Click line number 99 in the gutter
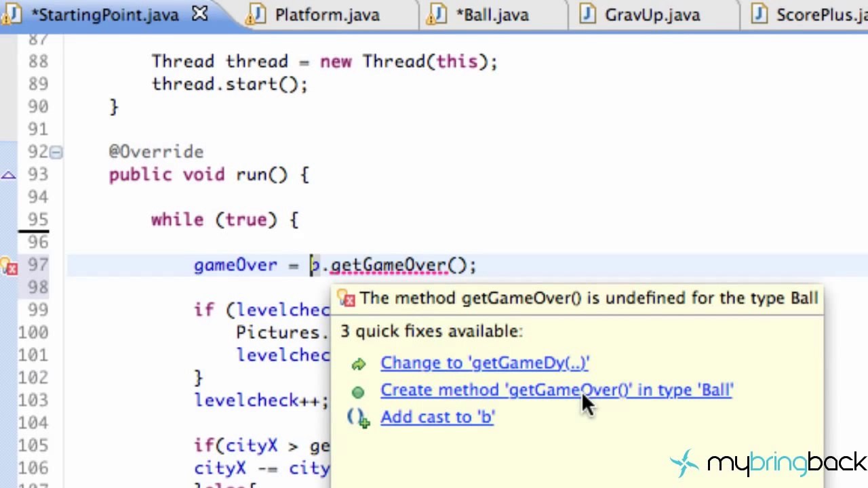Image resolution: width=868 pixels, height=488 pixels. click(x=38, y=310)
